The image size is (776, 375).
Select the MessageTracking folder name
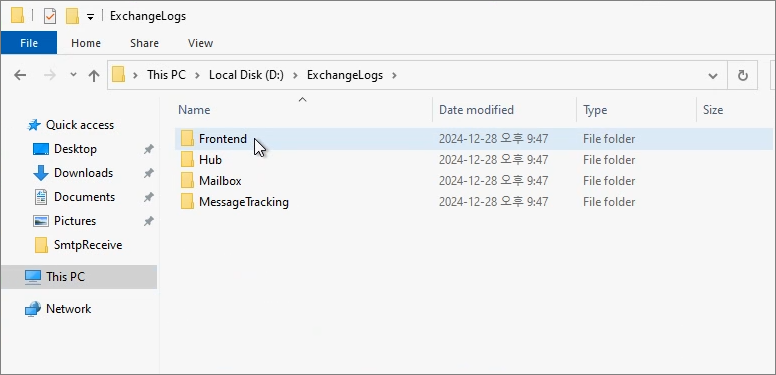pyautogui.click(x=243, y=202)
